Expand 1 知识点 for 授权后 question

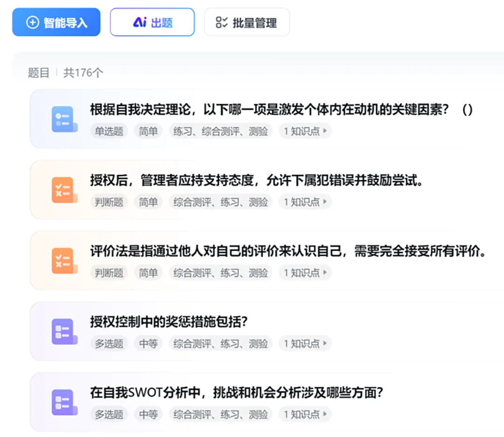tap(305, 202)
